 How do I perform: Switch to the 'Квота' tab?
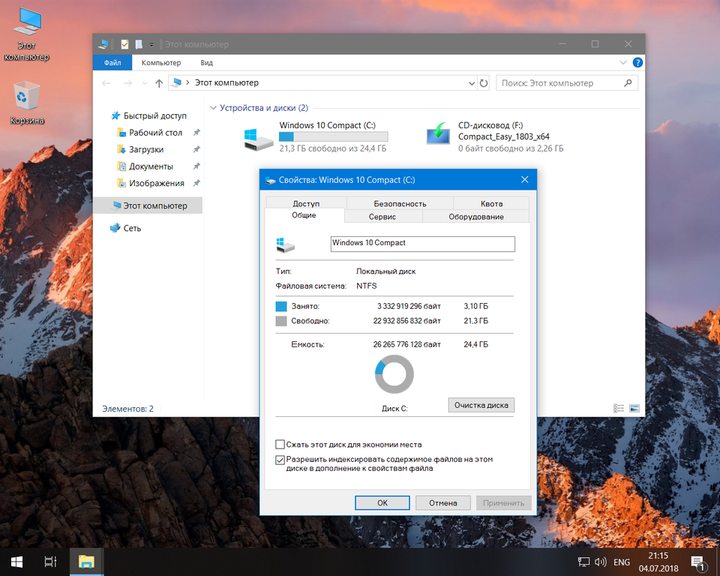[491, 203]
